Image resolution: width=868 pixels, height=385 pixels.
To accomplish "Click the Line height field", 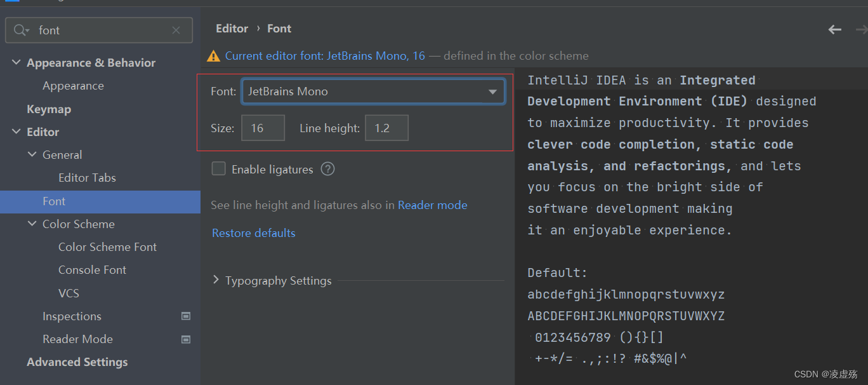I will 387,128.
